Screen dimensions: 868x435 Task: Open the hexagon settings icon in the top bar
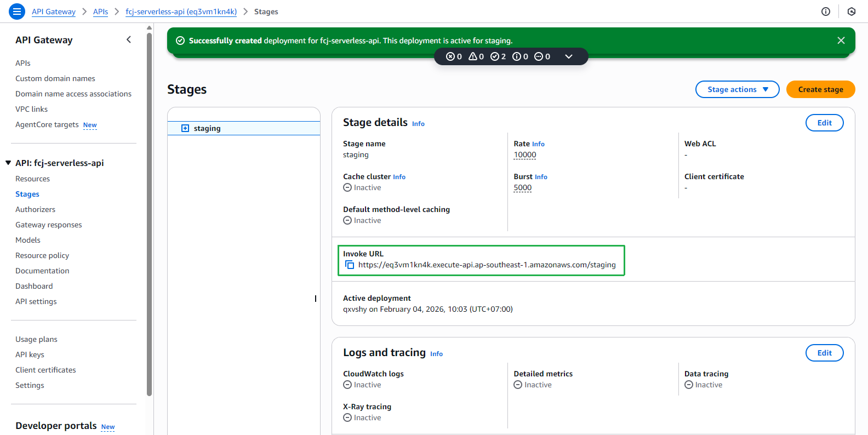coord(852,12)
